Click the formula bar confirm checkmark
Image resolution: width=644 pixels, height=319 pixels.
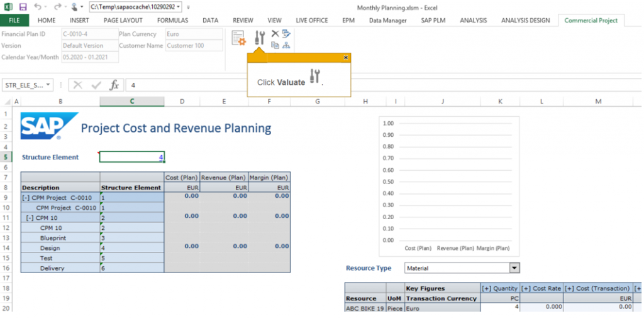pyautogui.click(x=96, y=85)
